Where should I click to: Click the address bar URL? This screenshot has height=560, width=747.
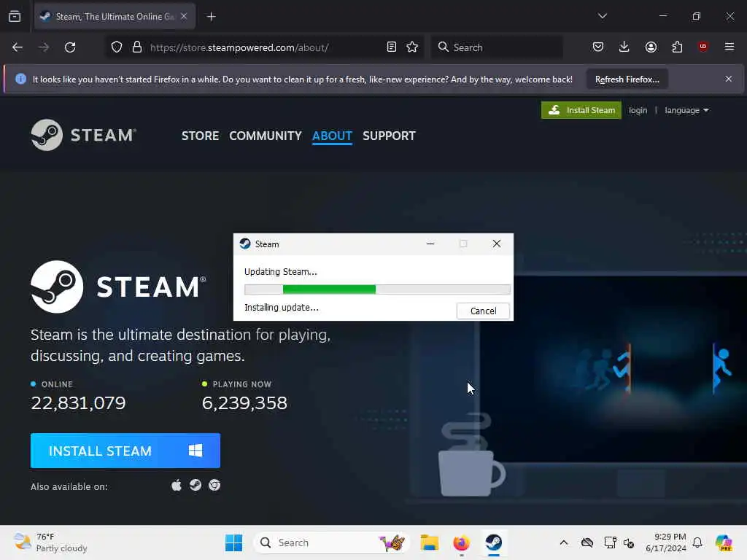[x=239, y=47]
